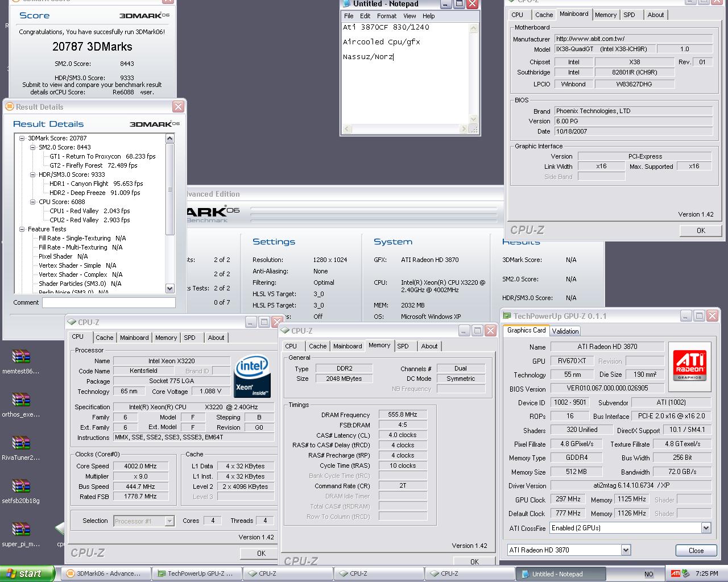Click the Core Speed 4002.0 MHz value
The image size is (728, 582).
pos(140,466)
